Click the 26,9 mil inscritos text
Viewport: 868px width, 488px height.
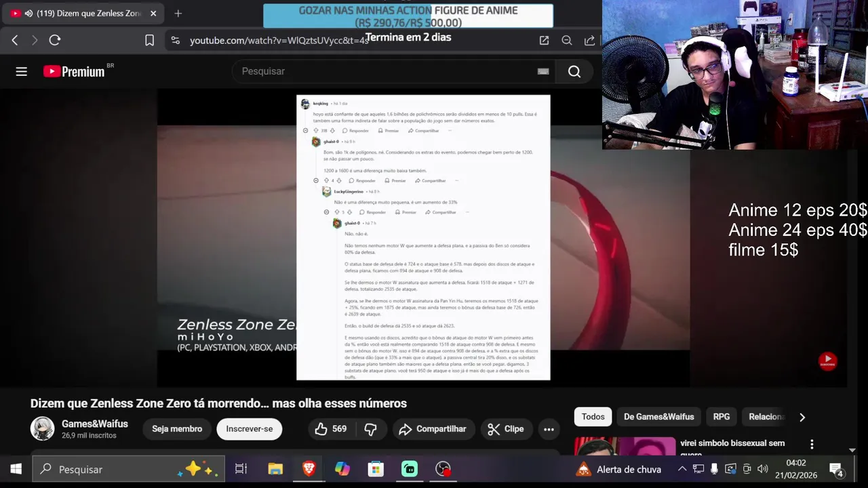(x=89, y=436)
